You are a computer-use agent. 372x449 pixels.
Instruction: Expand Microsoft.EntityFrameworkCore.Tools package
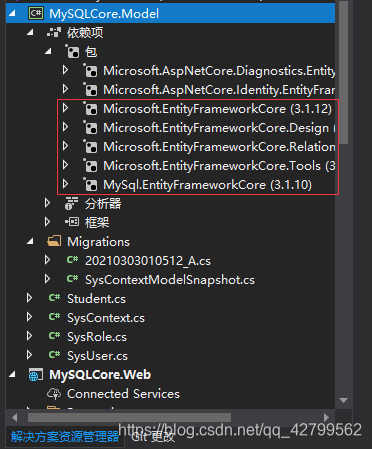66,165
